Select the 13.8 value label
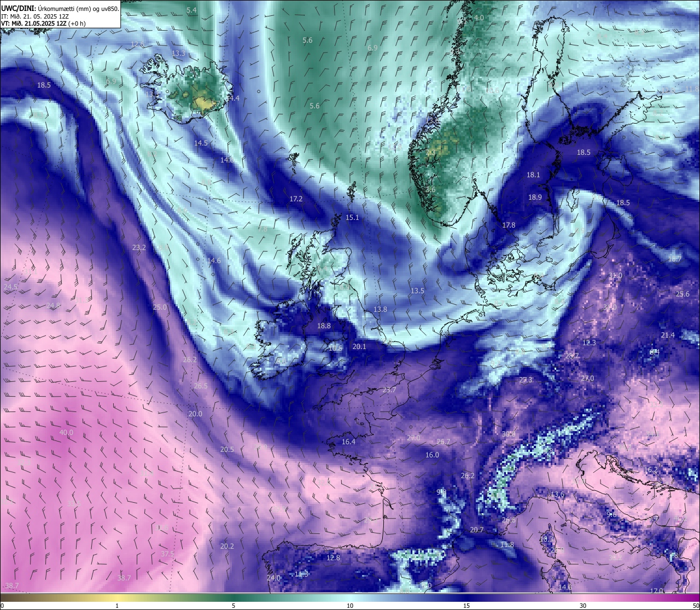 380,310
